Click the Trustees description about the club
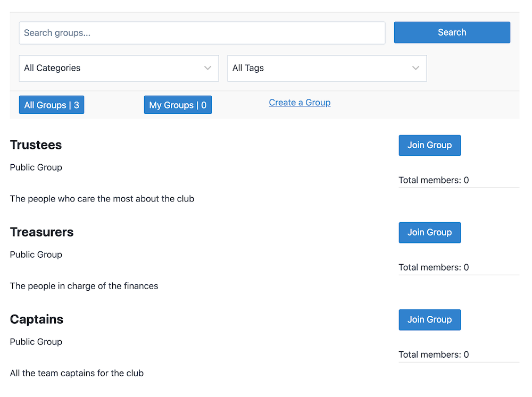 point(102,199)
